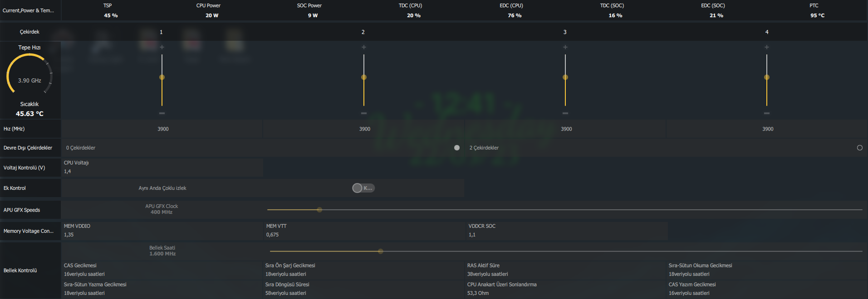Image resolution: width=868 pixels, height=299 pixels.
Task: Click minus icon below core 1 slider
Action: pyautogui.click(x=162, y=113)
